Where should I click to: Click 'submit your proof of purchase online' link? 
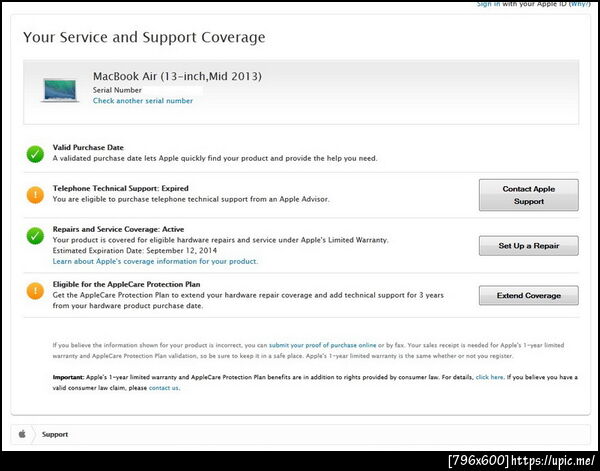click(323, 345)
